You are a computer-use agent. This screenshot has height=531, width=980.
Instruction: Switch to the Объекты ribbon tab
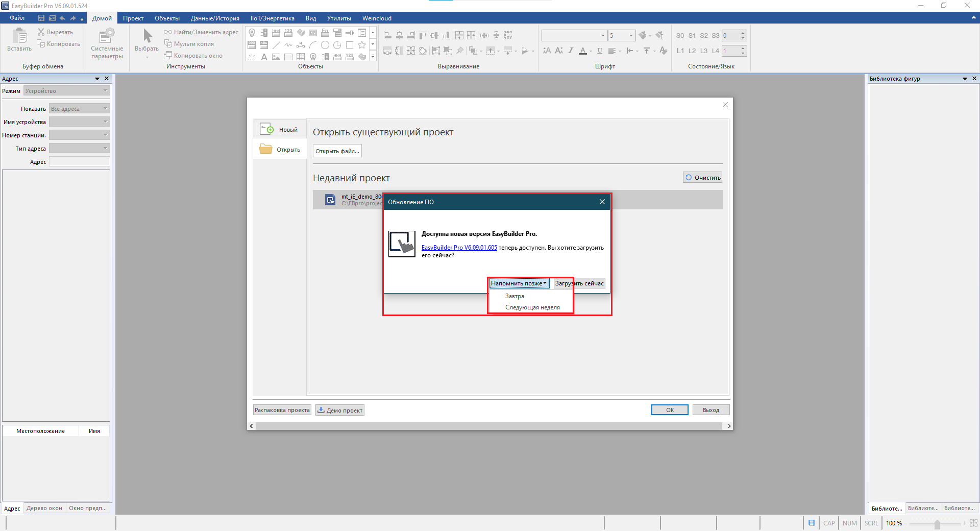tap(167, 18)
